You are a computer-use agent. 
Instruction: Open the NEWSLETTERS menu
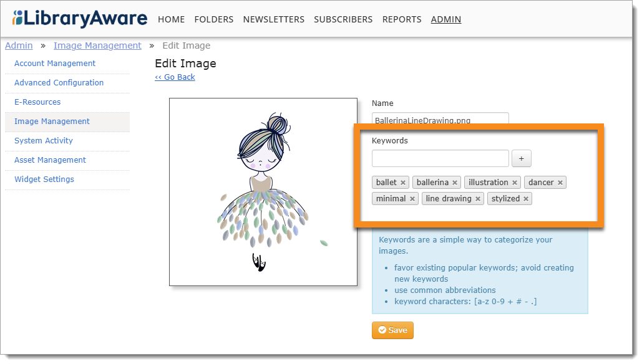click(x=273, y=19)
